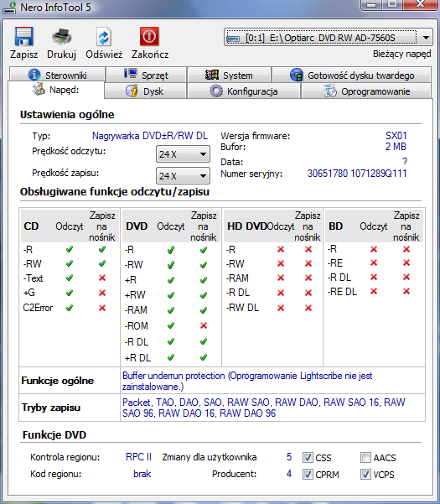Click the Napęd drive tab icon
Viewport: 440px width, 504px height.
coord(39,89)
